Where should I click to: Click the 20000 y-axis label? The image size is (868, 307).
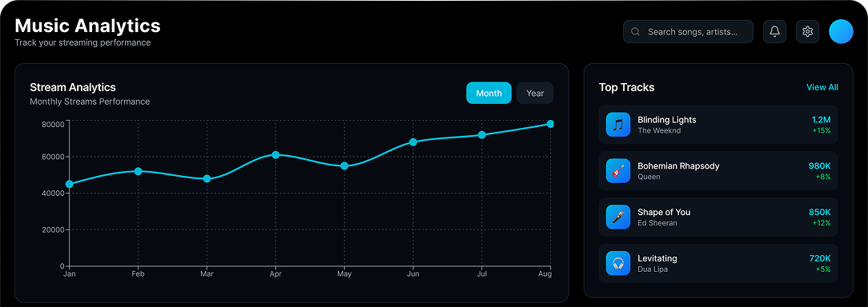pos(53,229)
